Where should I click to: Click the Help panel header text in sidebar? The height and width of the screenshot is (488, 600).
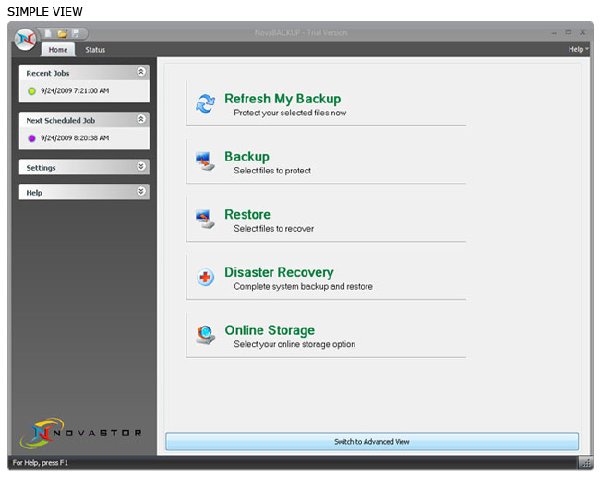(x=34, y=193)
